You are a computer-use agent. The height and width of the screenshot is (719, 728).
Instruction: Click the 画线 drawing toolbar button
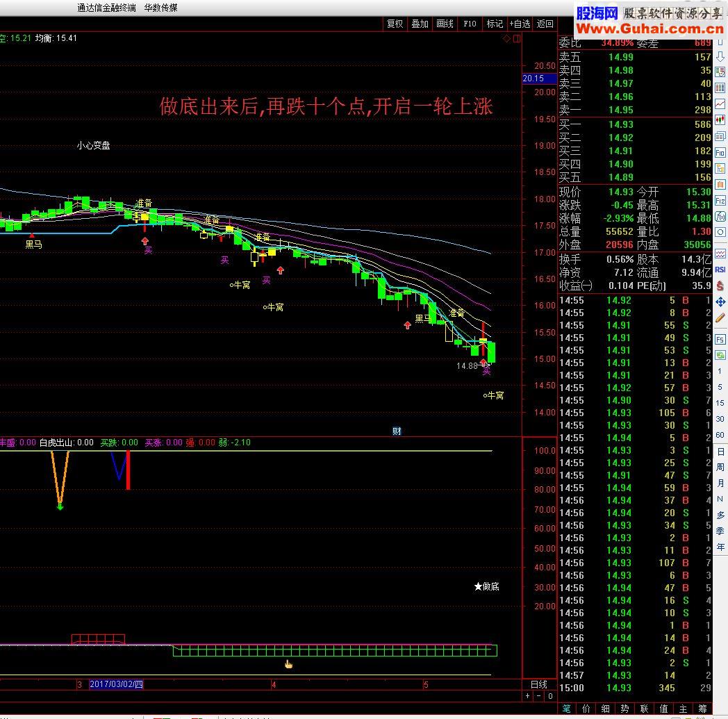coord(445,24)
